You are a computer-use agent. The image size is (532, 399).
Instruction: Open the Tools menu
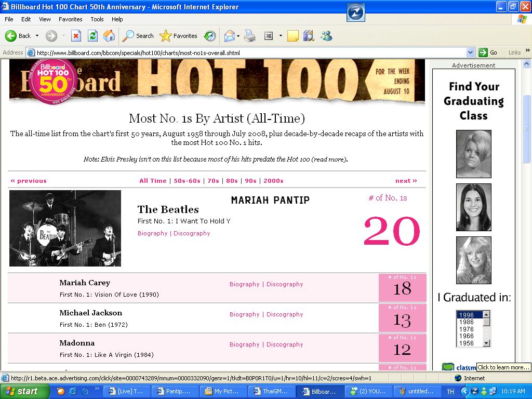pyautogui.click(x=97, y=19)
